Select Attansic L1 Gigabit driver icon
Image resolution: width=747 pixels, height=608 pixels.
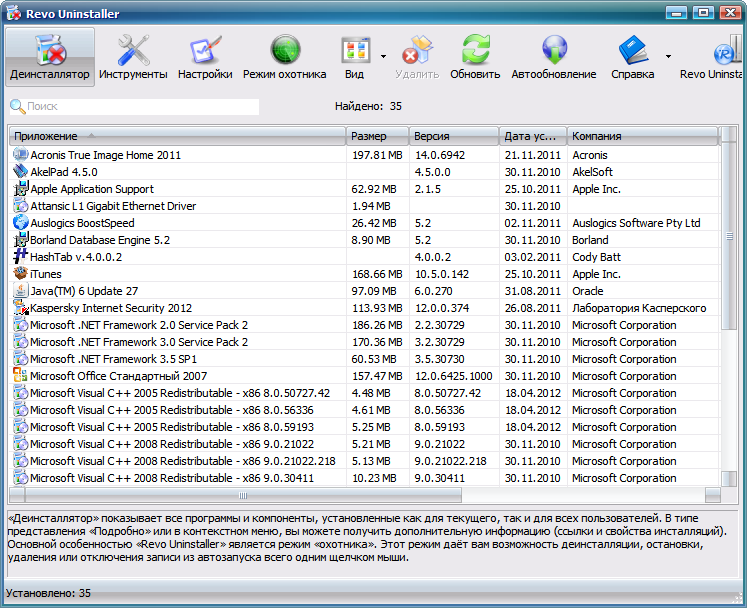(20, 206)
